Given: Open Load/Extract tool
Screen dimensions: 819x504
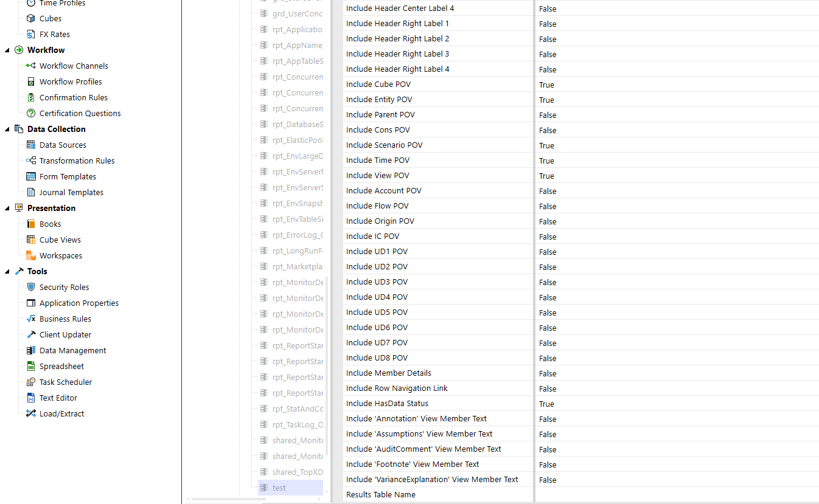Looking at the screenshot, I should 61,413.
